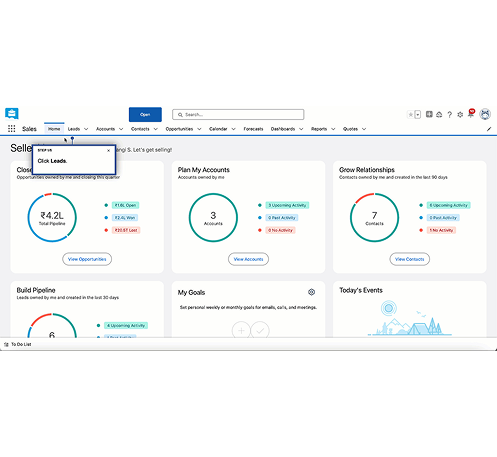The image size is (497, 457).
Task: Click the edit navigation pencil icon
Action: (x=489, y=129)
